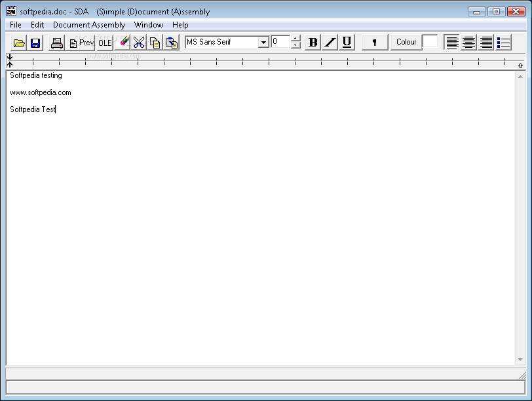Decrease font size with the down arrow

pyautogui.click(x=295, y=45)
